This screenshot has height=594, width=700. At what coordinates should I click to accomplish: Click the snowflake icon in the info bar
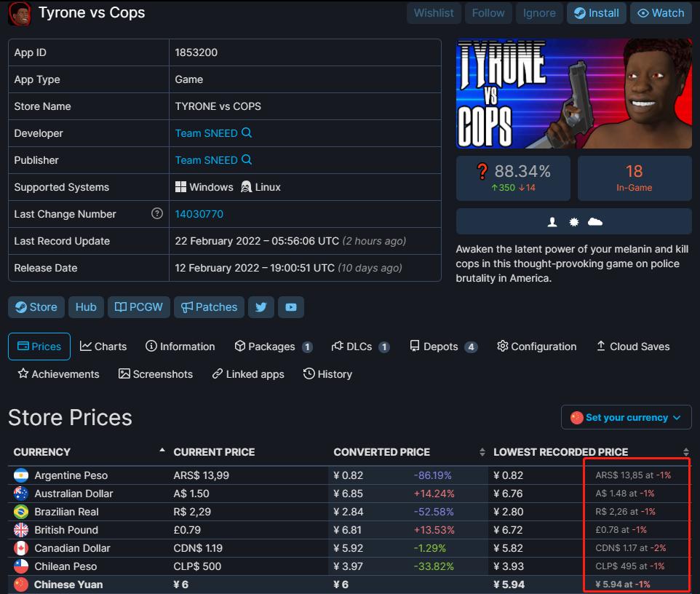(x=573, y=221)
